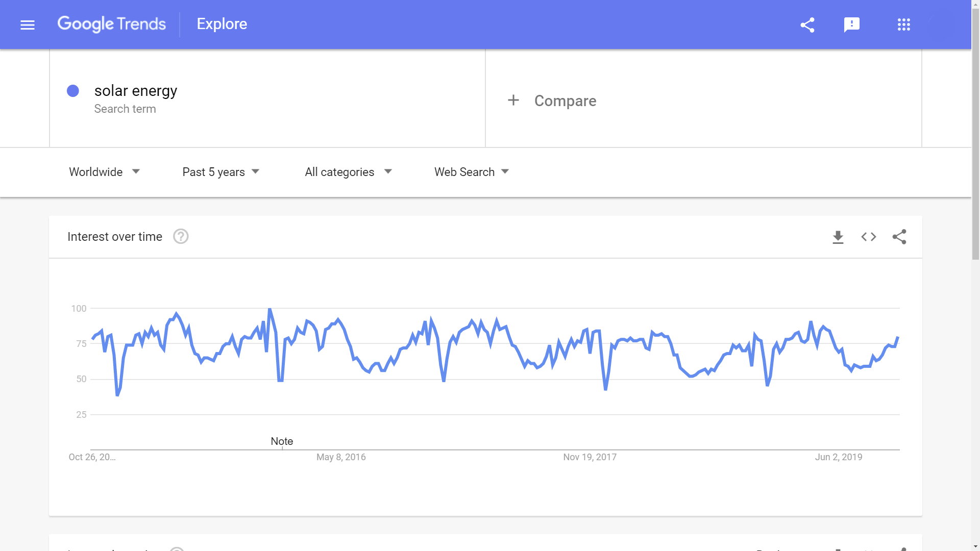The width and height of the screenshot is (980, 551).
Task: Open the hamburger main menu
Action: tap(28, 24)
